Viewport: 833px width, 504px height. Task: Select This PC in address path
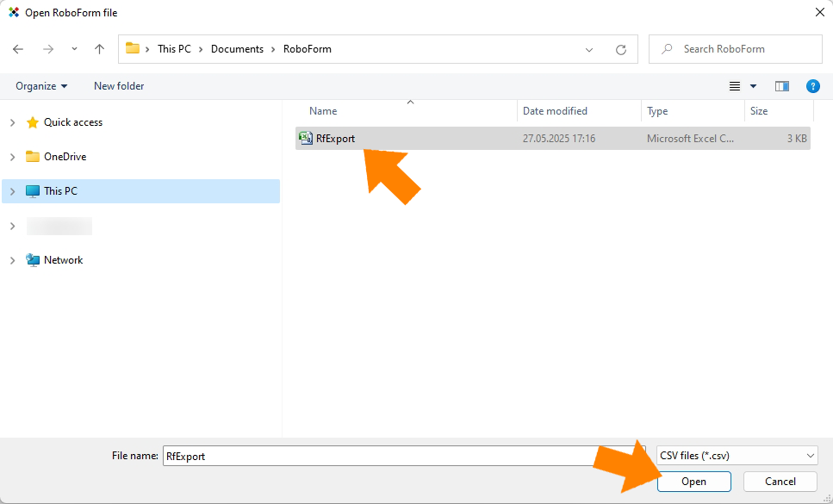[174, 49]
